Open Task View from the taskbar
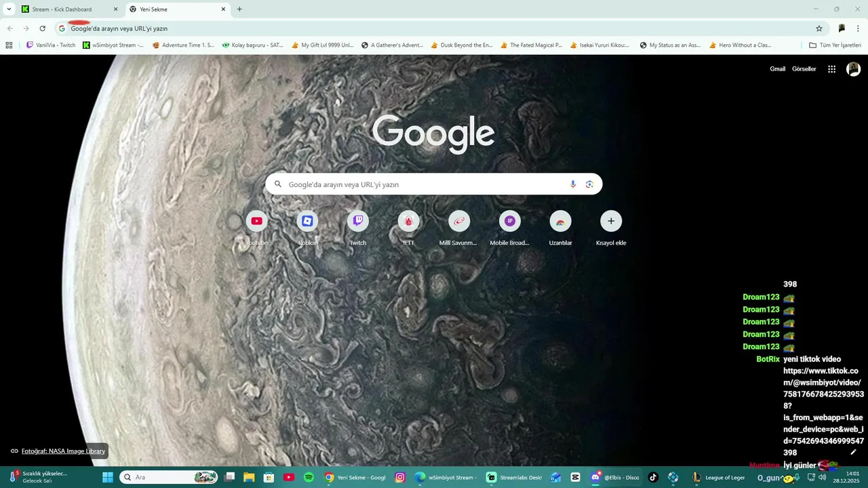The image size is (868, 488). (x=229, y=477)
